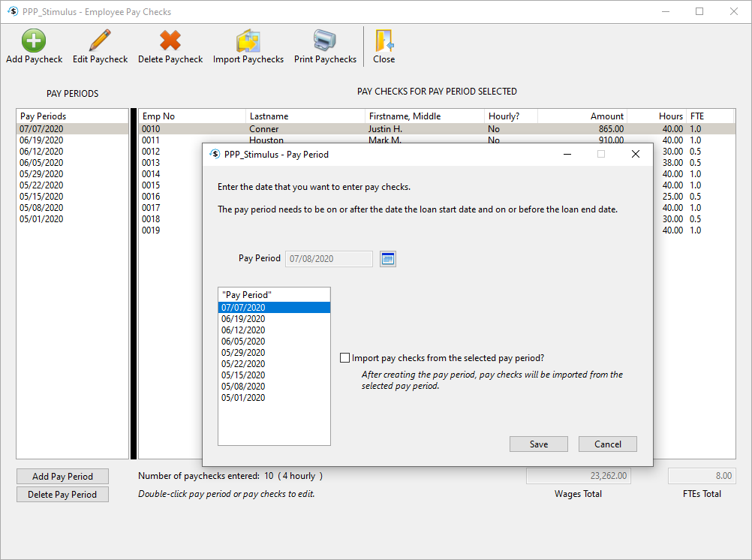
Task: Enable importing pay checks from selected period
Action: point(346,357)
